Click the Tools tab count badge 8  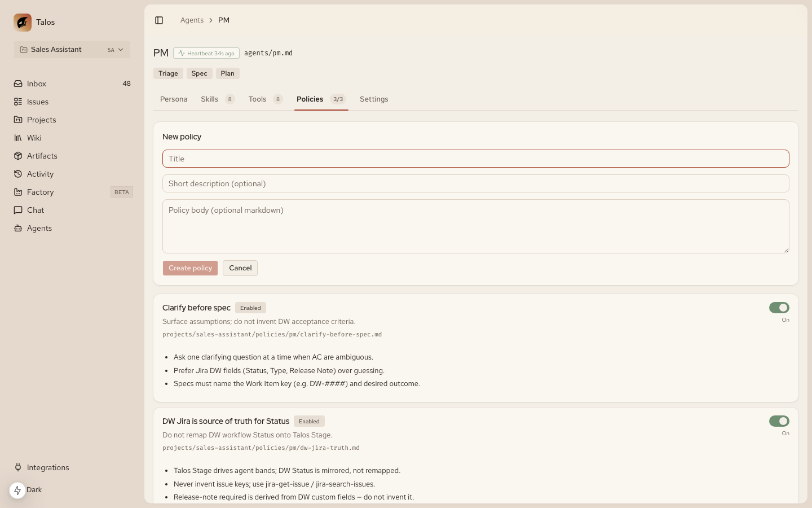(x=277, y=99)
